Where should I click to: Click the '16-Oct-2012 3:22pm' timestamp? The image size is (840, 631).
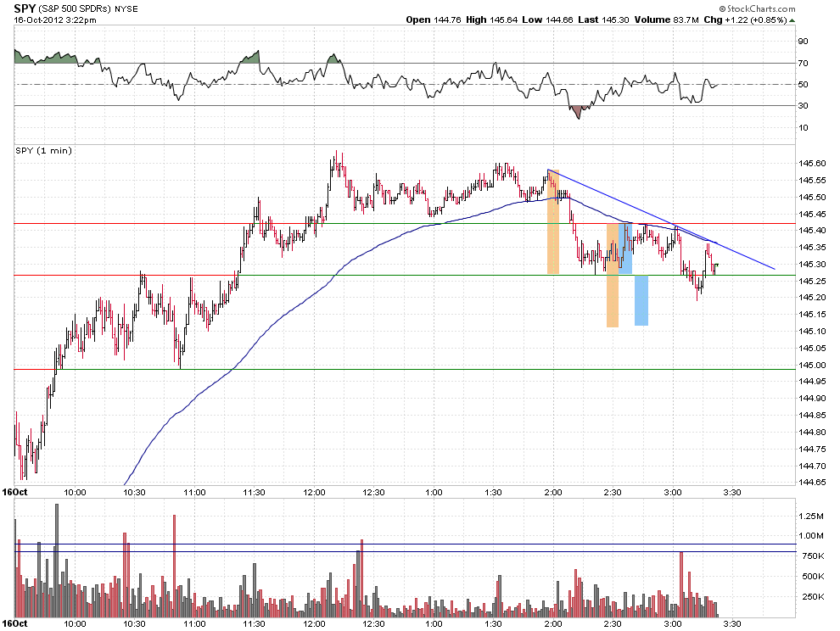[x=55, y=20]
